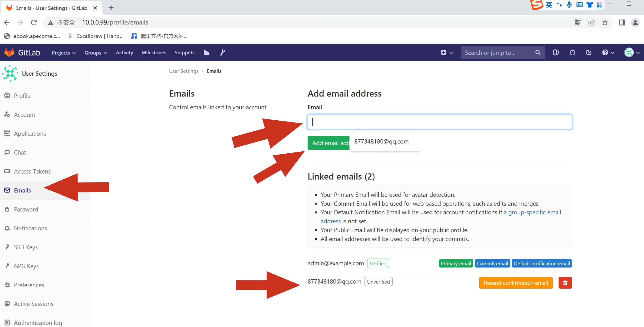Viewport: 644px width, 327px height.
Task: Expand the Groups dropdown menu
Action: [x=95, y=53]
